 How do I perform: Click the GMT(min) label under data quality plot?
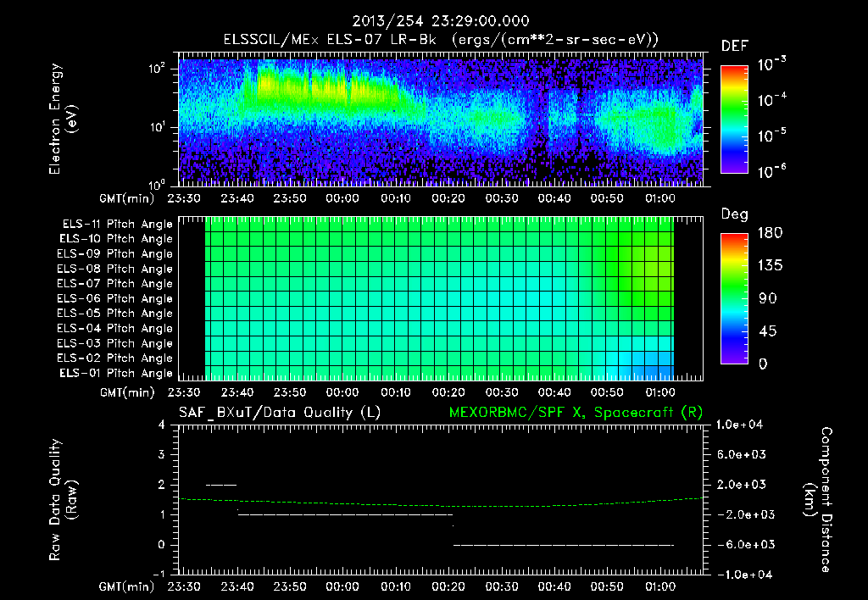(127, 586)
